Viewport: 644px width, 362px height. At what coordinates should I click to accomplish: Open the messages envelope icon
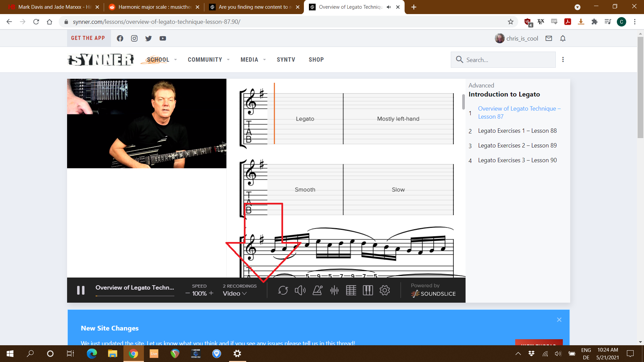tap(549, 39)
